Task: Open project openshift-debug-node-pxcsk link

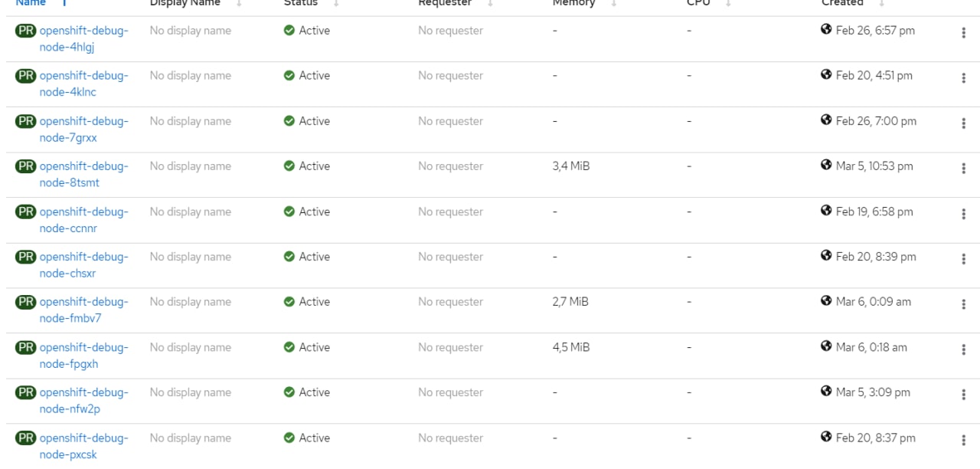Action: 83,446
